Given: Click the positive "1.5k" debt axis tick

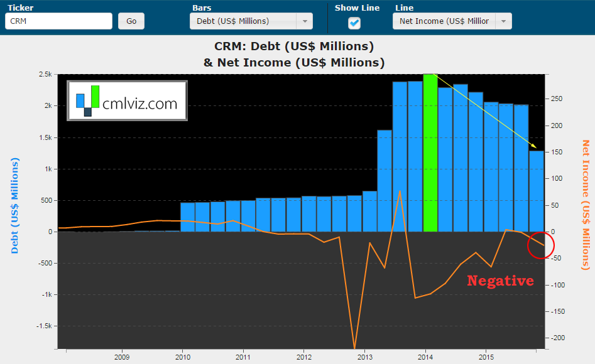Looking at the screenshot, I should pyautogui.click(x=45, y=137).
